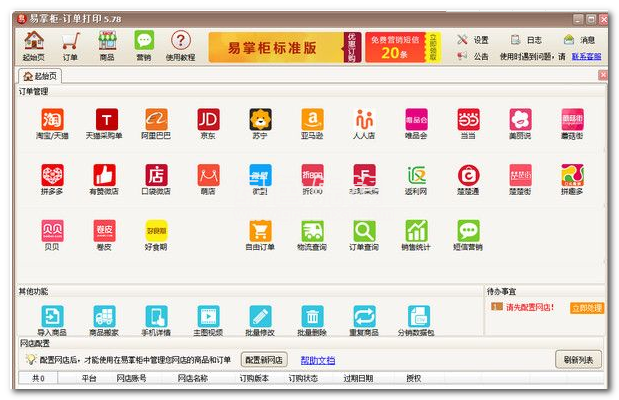Open 批量删除 trash icon
The height and width of the screenshot is (400, 619).
(312, 316)
